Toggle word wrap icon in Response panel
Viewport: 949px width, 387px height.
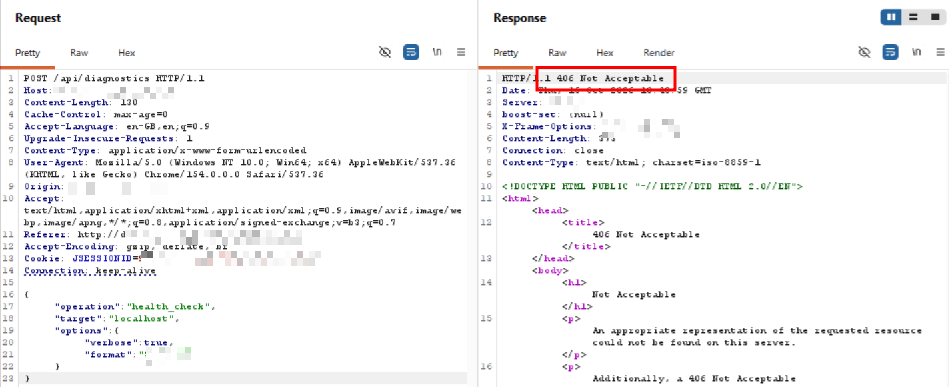tap(890, 52)
